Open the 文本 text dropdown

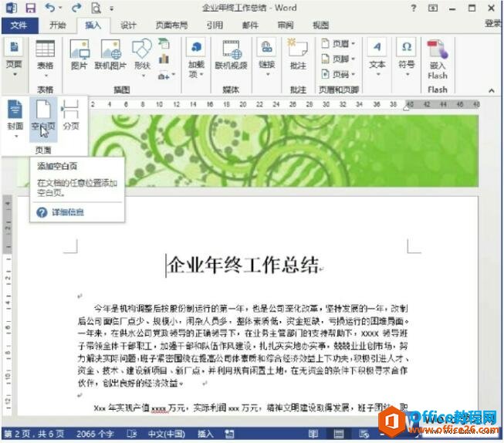[377, 58]
